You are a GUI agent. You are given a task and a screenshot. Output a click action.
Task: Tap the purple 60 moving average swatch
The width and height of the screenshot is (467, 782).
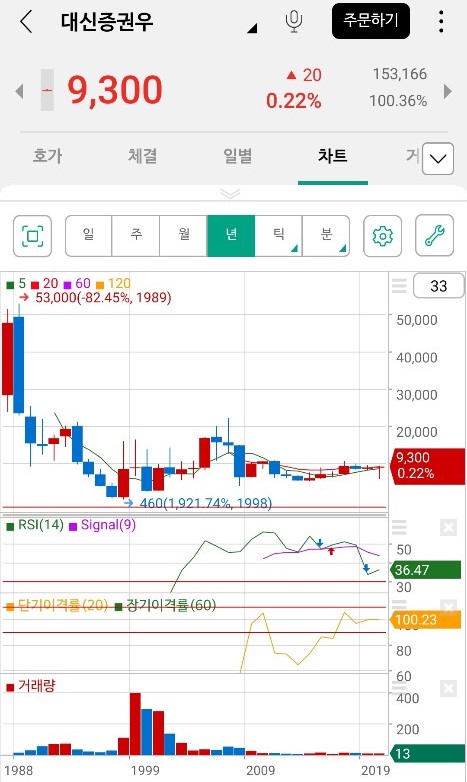67,285
